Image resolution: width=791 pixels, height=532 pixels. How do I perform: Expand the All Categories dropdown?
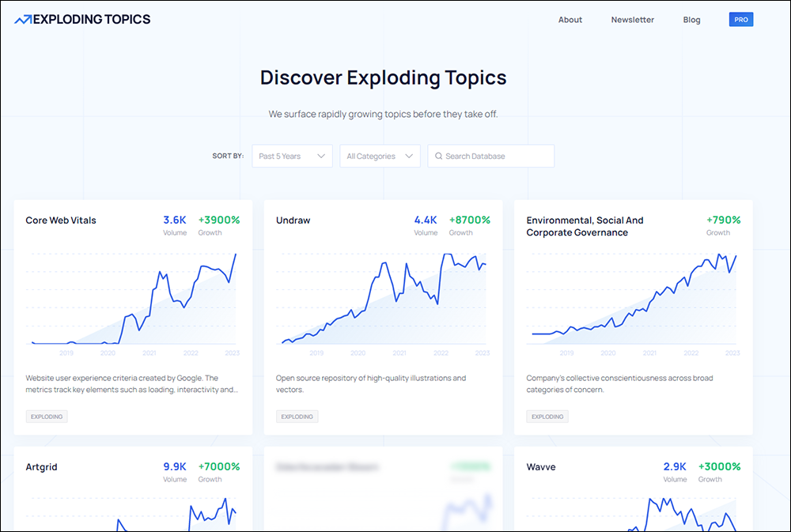coord(380,157)
